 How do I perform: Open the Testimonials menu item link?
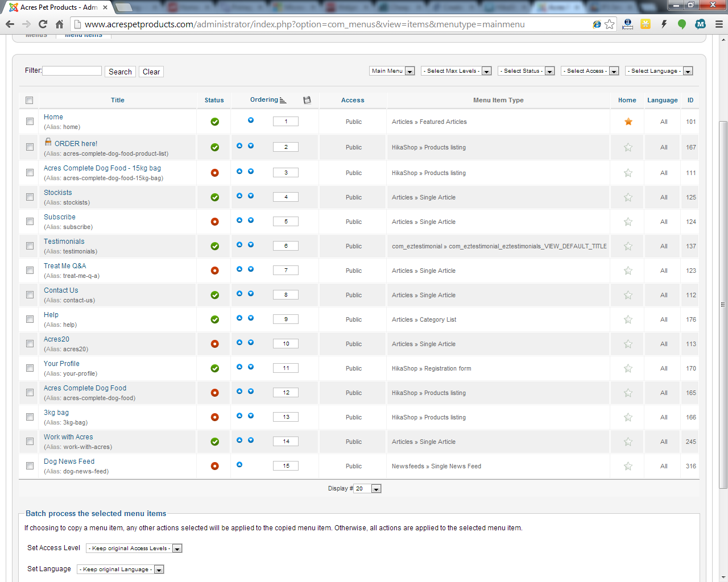64,242
